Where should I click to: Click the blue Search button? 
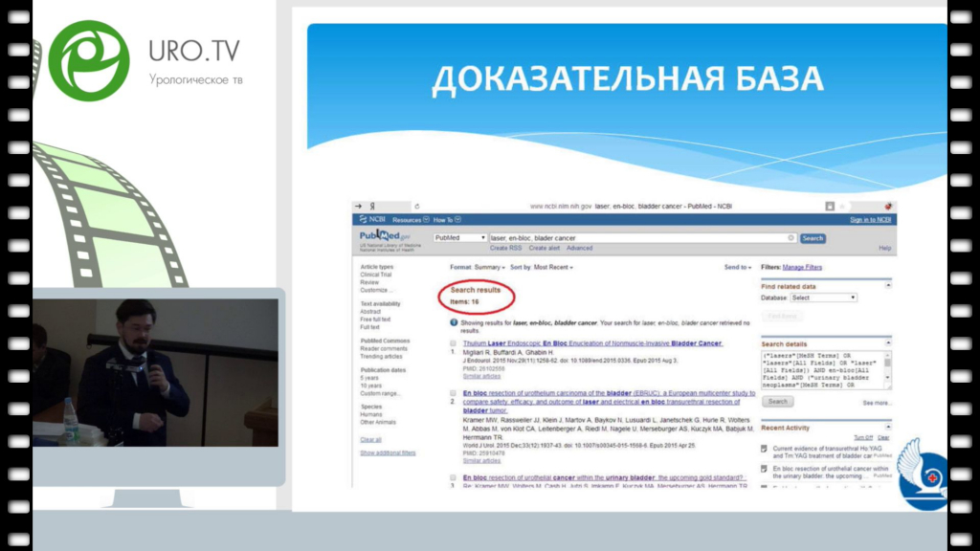pyautogui.click(x=813, y=238)
